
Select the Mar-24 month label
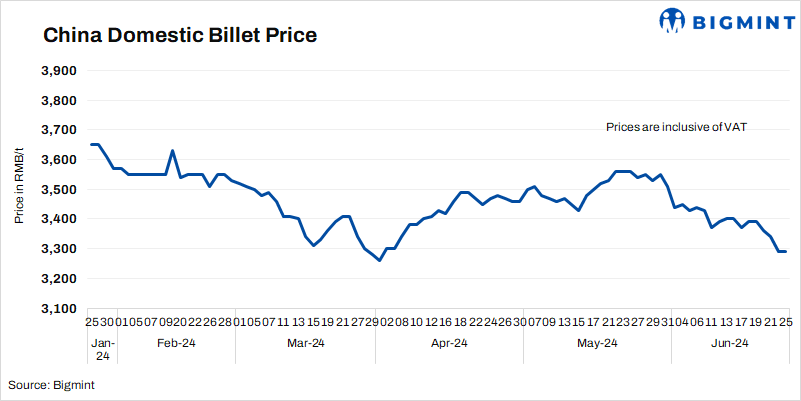tap(306, 344)
